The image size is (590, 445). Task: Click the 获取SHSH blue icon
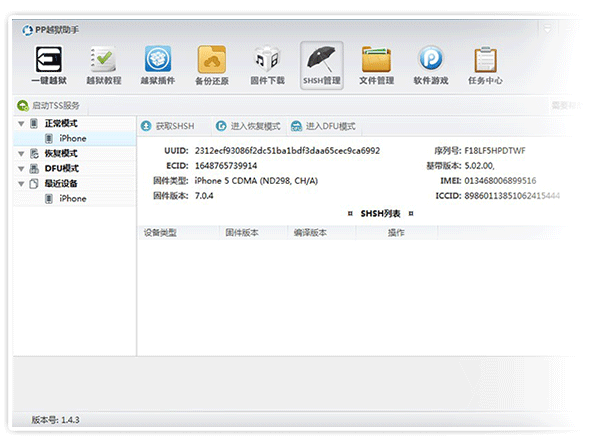point(146,126)
